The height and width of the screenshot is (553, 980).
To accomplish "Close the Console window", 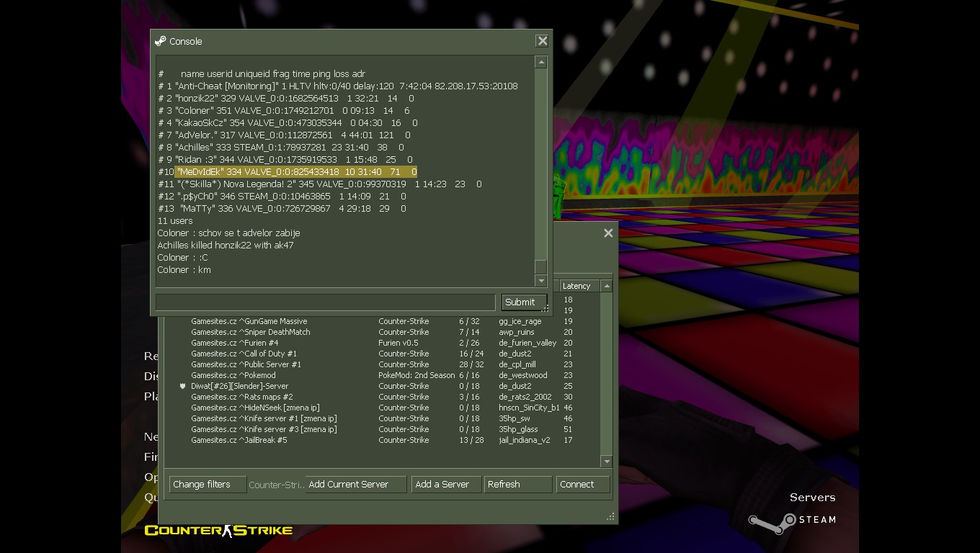I will pyautogui.click(x=543, y=41).
